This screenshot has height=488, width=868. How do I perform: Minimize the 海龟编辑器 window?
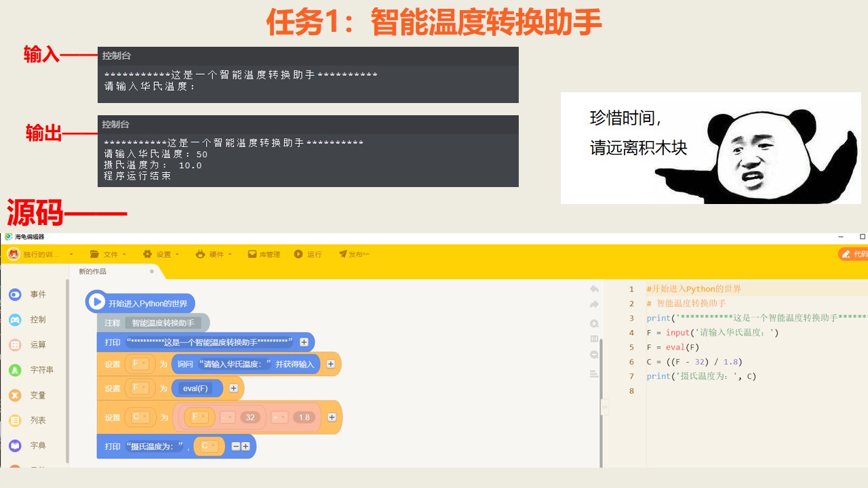(x=842, y=237)
